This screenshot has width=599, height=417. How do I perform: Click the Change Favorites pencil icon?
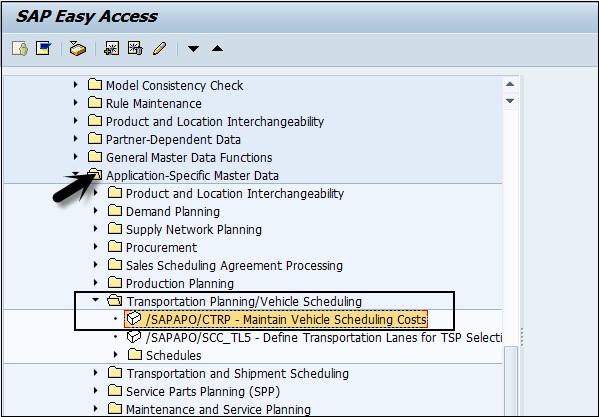[x=159, y=48]
